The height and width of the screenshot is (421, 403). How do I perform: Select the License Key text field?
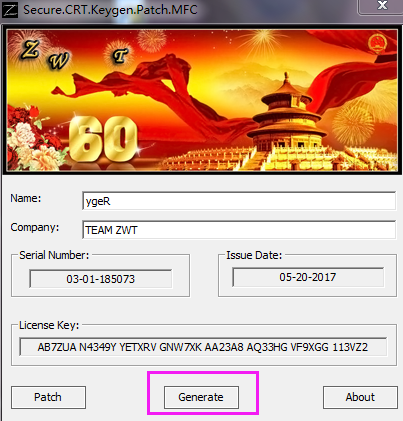[x=203, y=347]
